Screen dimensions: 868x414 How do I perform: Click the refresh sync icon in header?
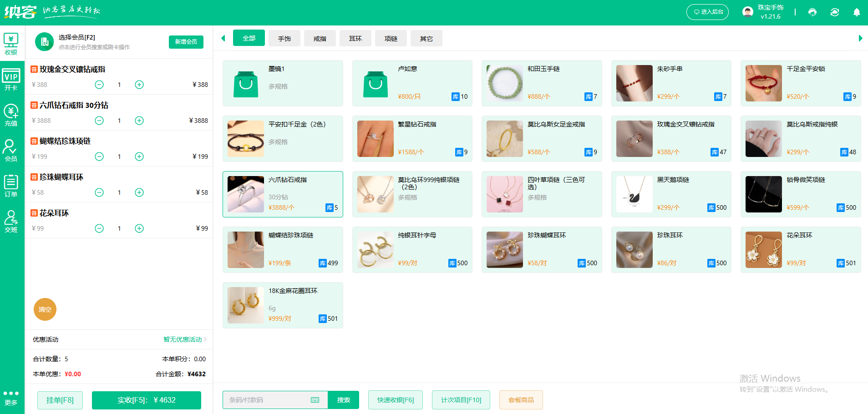tap(834, 12)
